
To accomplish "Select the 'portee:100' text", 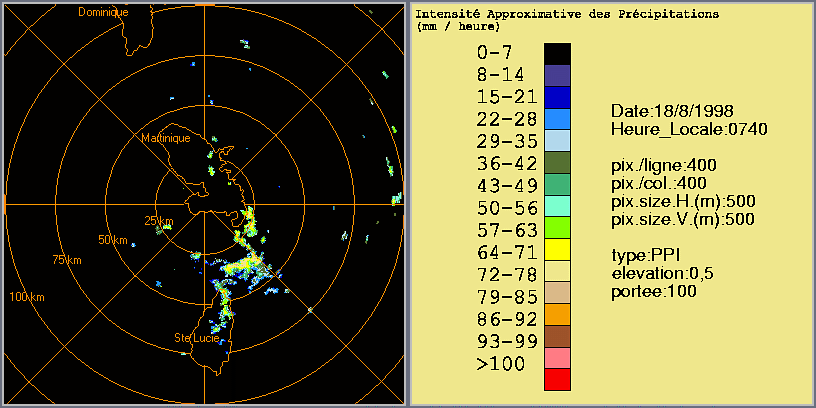I will click(653, 291).
